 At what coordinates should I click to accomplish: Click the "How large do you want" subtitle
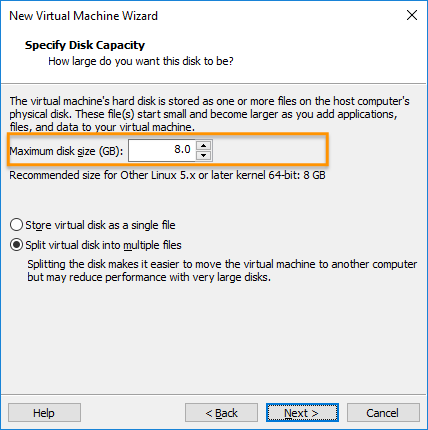pyautogui.click(x=141, y=61)
